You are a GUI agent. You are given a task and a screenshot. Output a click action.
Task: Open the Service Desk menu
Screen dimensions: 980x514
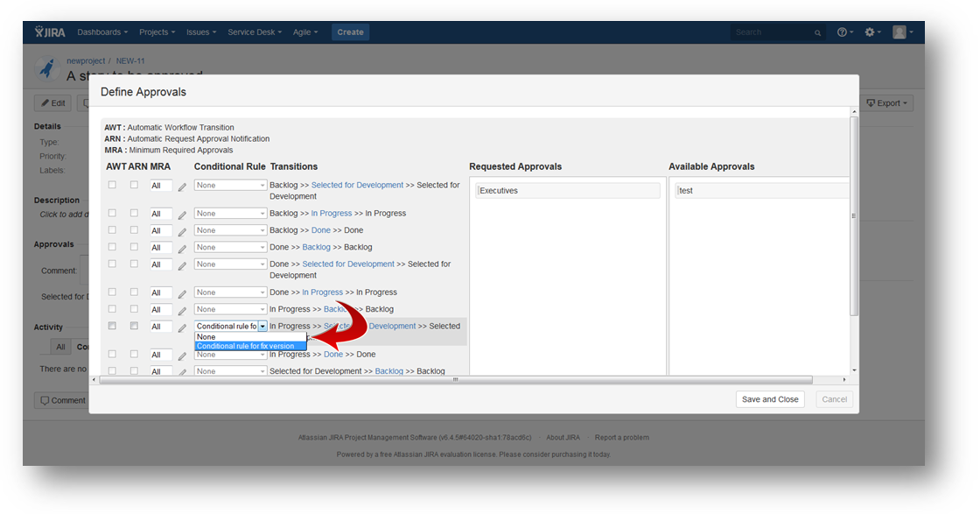tap(255, 32)
